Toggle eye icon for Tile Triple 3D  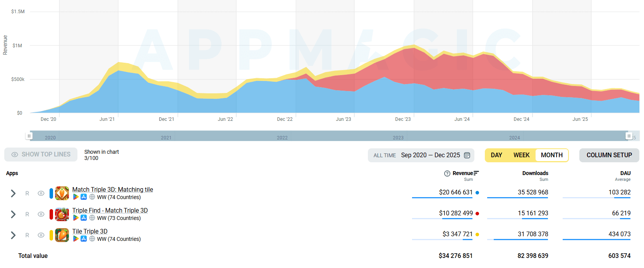click(41, 235)
